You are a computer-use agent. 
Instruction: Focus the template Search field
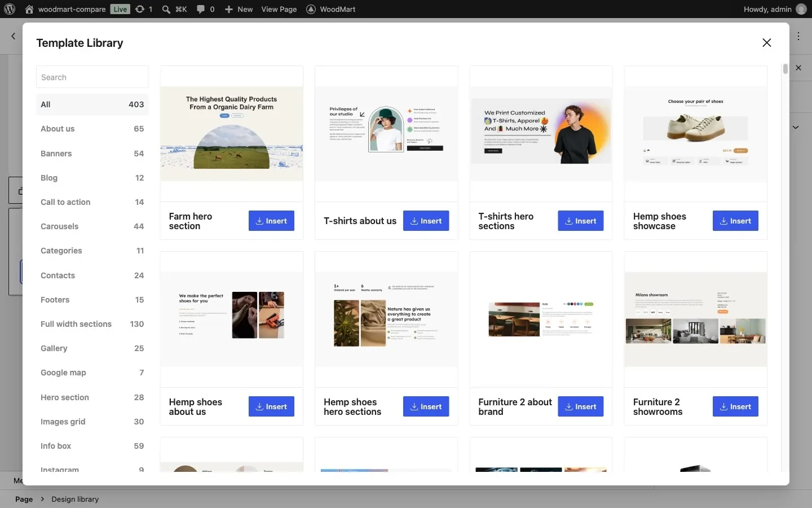tap(92, 77)
